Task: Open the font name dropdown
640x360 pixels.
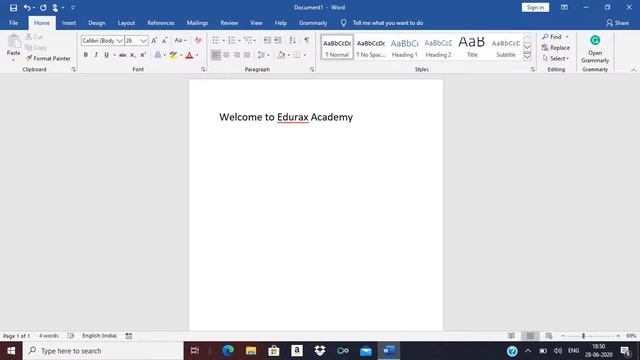Action: pyautogui.click(x=119, y=40)
